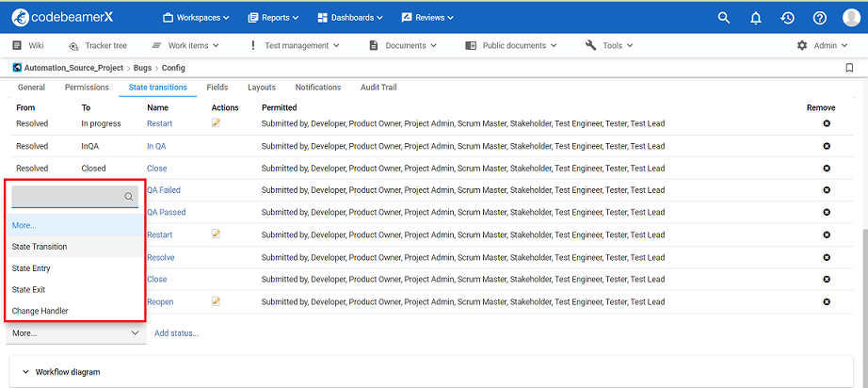Click the bookmark icon at right
This screenshot has height=388, width=868.
pos(849,68)
